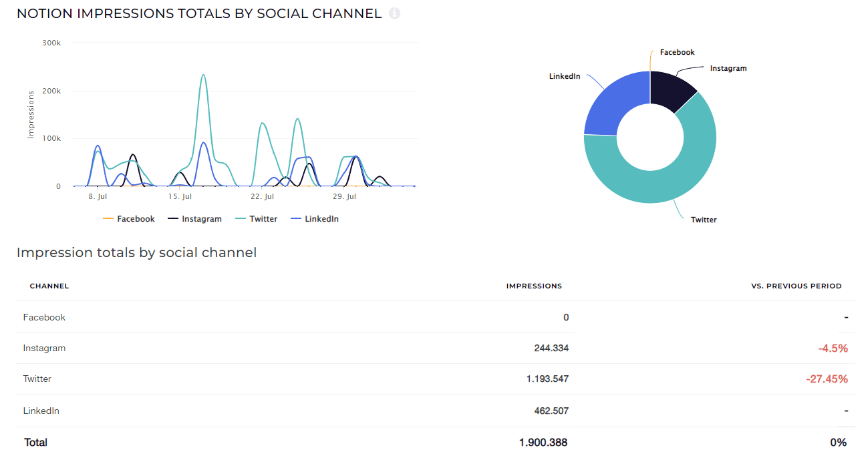
Task: Sort by the VS. PREVIOUS PERIOD column header
Action: click(797, 286)
